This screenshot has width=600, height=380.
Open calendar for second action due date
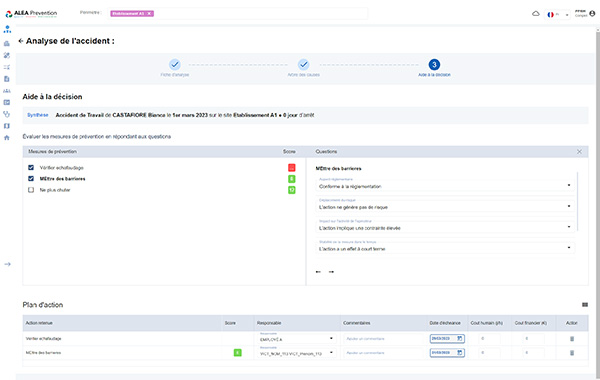[x=460, y=352]
